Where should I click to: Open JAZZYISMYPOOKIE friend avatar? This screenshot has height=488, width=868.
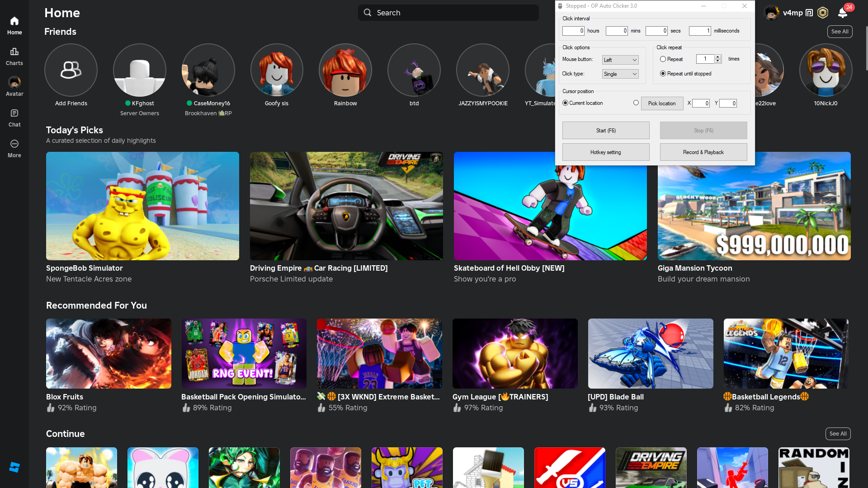(483, 70)
